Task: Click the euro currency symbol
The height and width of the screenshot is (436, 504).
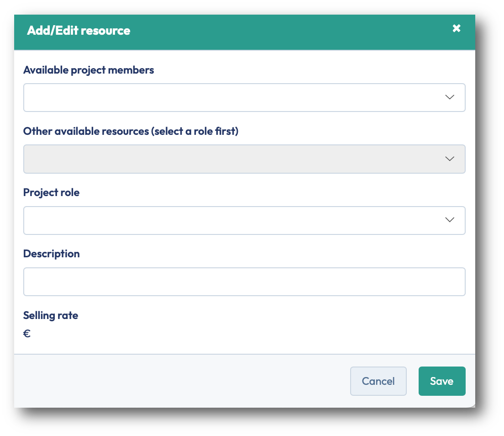Action: pos(27,334)
